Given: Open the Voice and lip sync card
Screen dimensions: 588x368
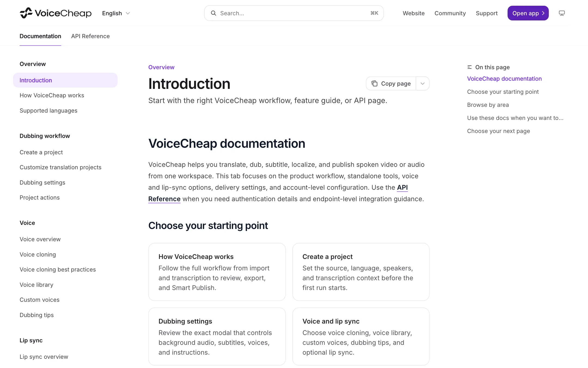Looking at the screenshot, I should click(x=361, y=336).
